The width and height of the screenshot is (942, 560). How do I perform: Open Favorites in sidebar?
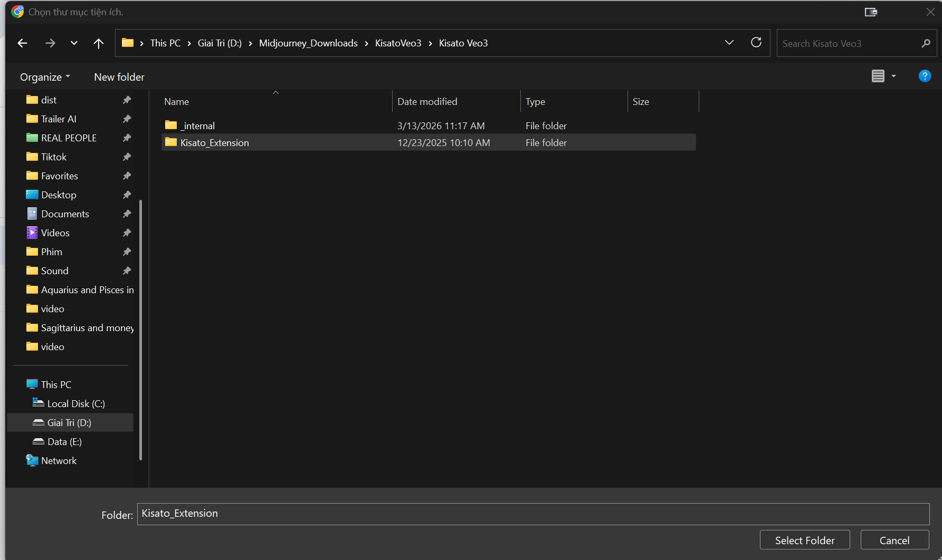coord(59,176)
